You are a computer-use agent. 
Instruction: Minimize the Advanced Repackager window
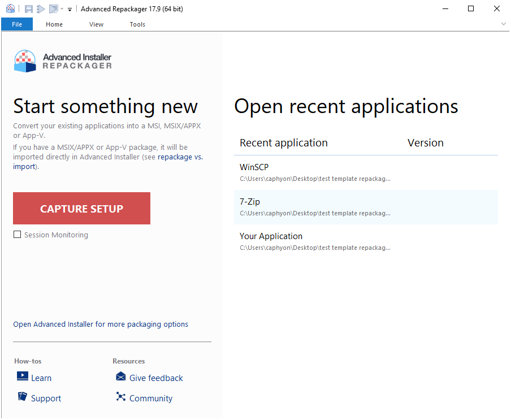(445, 9)
